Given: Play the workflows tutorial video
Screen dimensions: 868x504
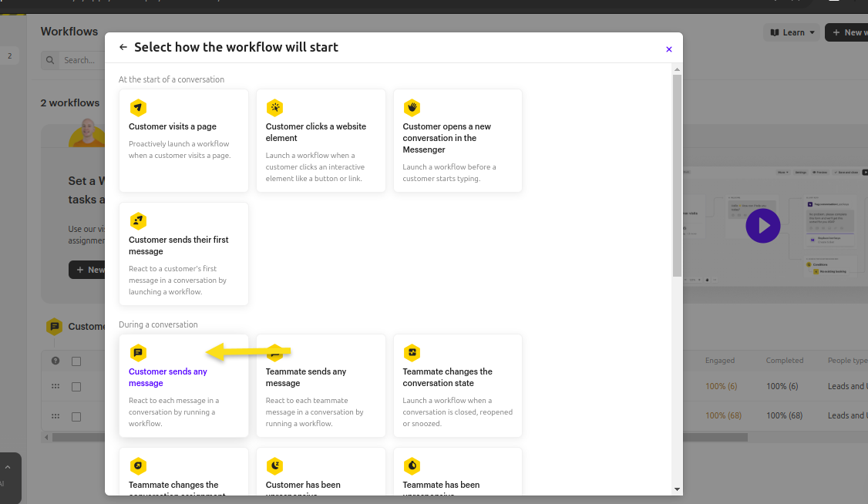Looking at the screenshot, I should 763,226.
